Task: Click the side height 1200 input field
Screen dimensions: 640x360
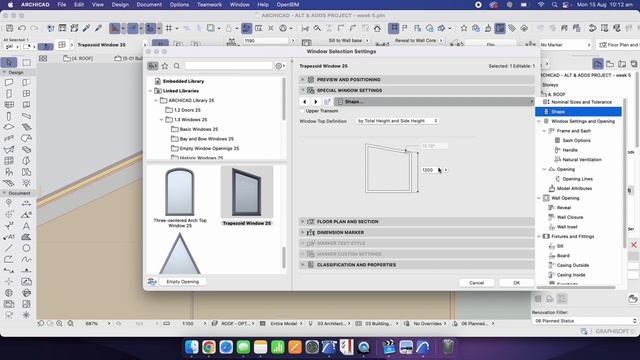Action: click(x=429, y=170)
